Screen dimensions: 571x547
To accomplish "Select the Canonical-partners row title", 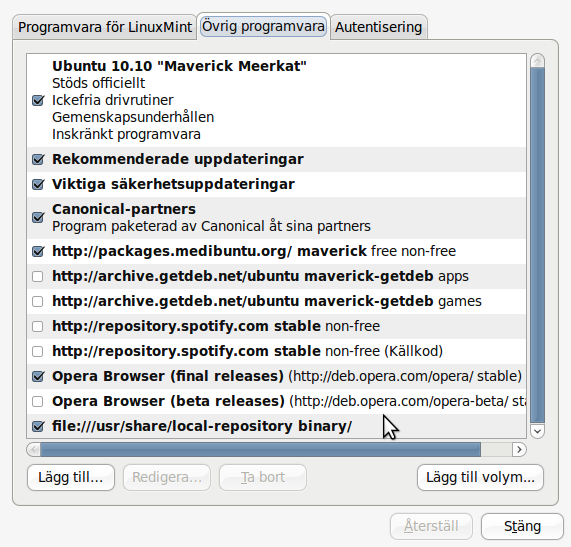I will click(124, 209).
